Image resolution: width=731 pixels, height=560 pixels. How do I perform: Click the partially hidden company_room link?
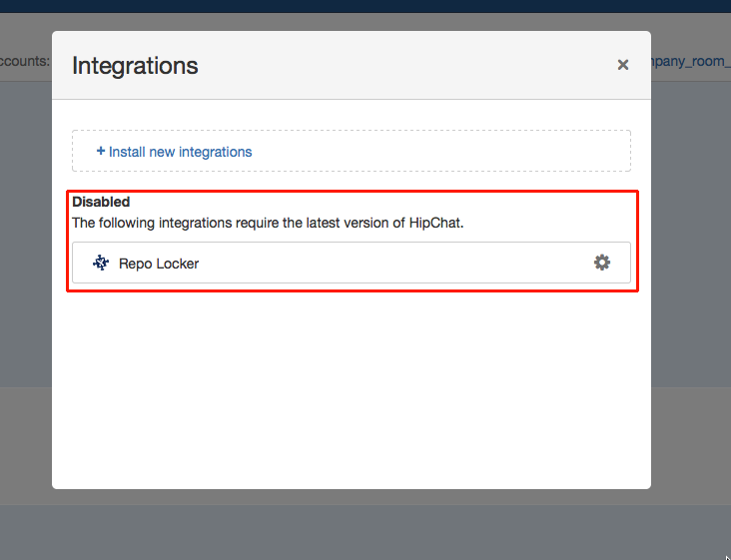[x=689, y=61]
